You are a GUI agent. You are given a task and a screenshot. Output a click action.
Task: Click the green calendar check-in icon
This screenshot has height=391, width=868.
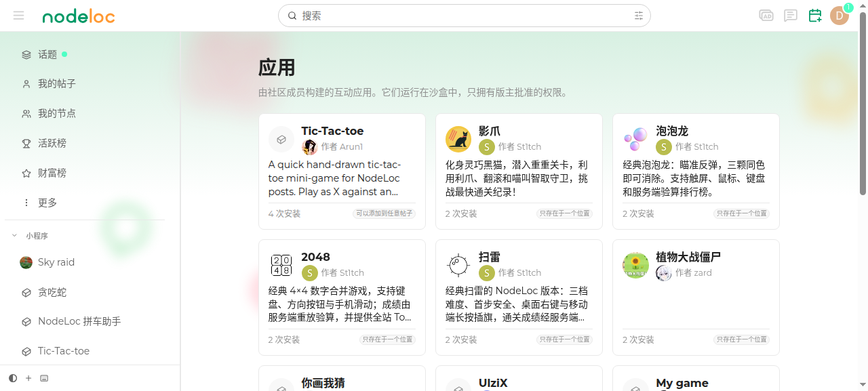(815, 16)
